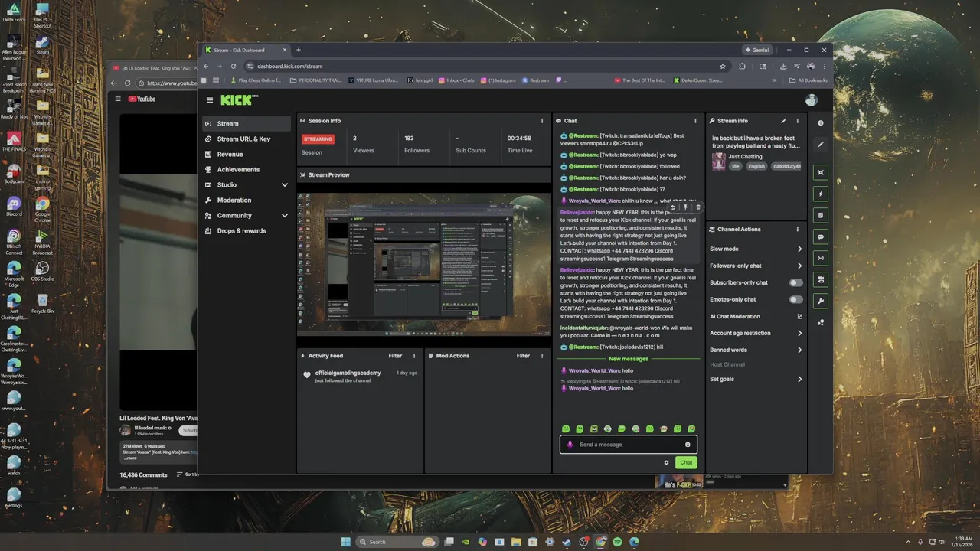
Task: Open the Chat panel three-dot menu
Action: (x=695, y=121)
